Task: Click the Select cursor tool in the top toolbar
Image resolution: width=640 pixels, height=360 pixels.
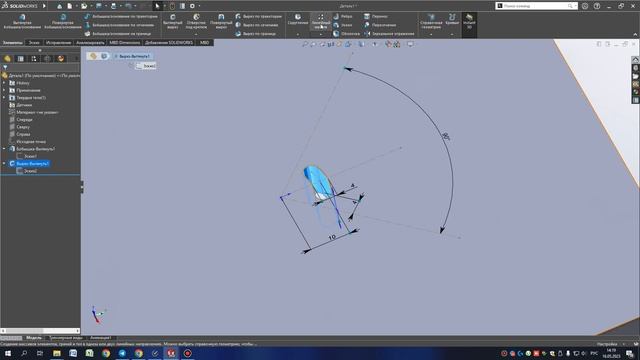Action: click(x=157, y=6)
